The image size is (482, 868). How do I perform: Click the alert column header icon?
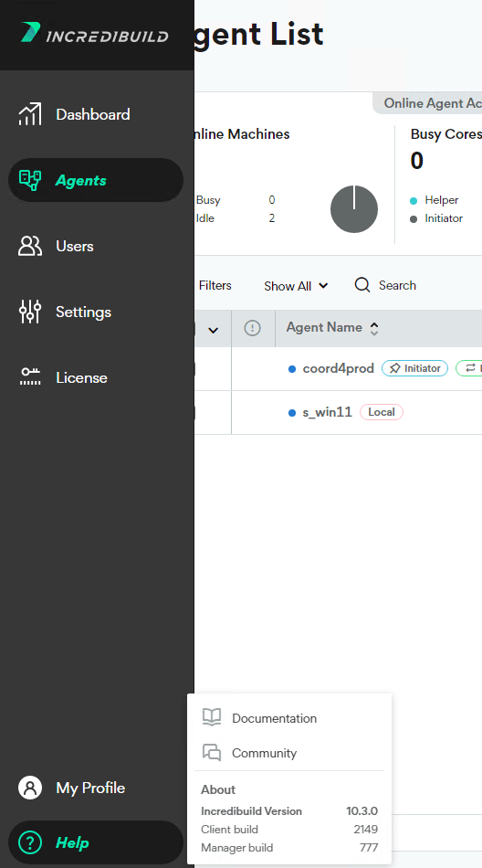point(252,328)
